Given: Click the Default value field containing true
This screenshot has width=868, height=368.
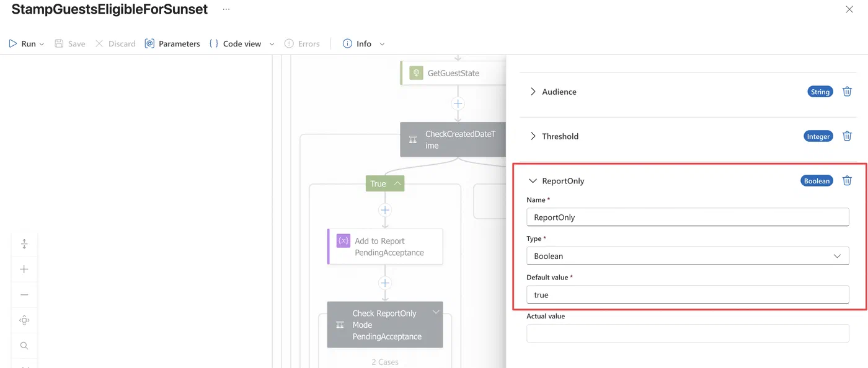Looking at the screenshot, I should coord(688,295).
